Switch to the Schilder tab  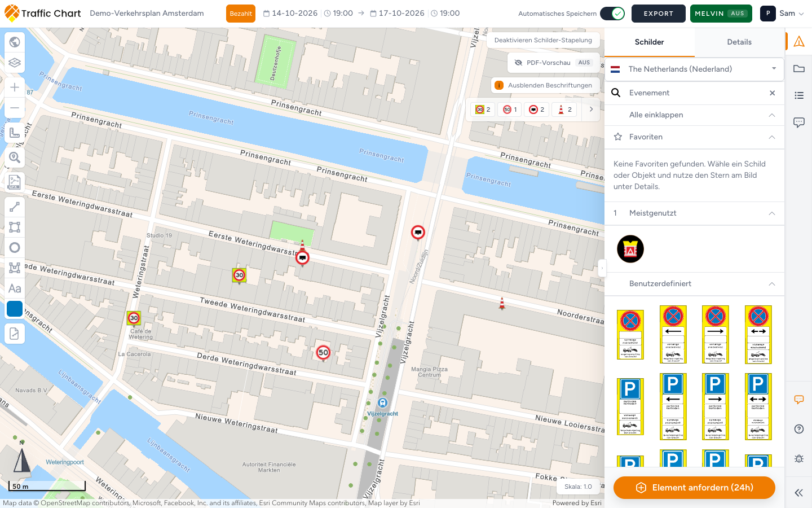pos(650,42)
